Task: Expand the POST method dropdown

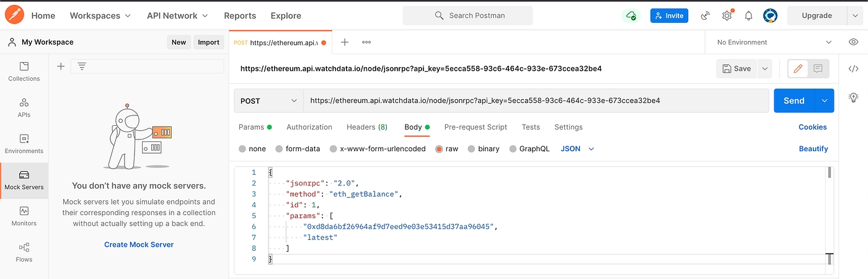Action: pyautogui.click(x=268, y=100)
